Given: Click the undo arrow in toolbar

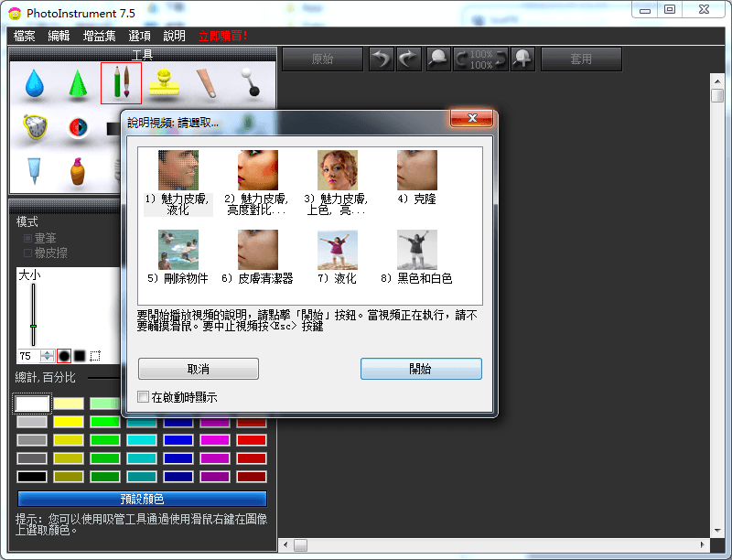Looking at the screenshot, I should coord(381,59).
